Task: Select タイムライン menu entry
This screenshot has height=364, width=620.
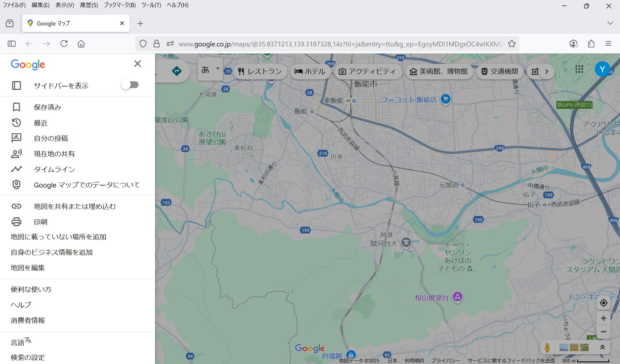Action: point(54,169)
